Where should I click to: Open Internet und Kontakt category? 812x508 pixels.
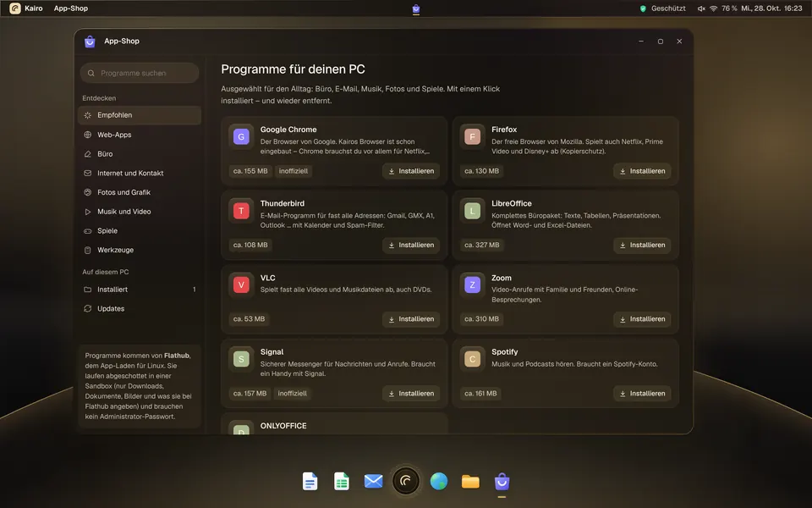point(140,173)
